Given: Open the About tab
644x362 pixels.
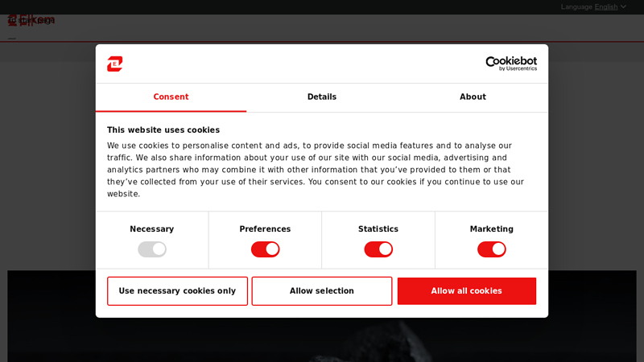Looking at the screenshot, I should point(473,97).
